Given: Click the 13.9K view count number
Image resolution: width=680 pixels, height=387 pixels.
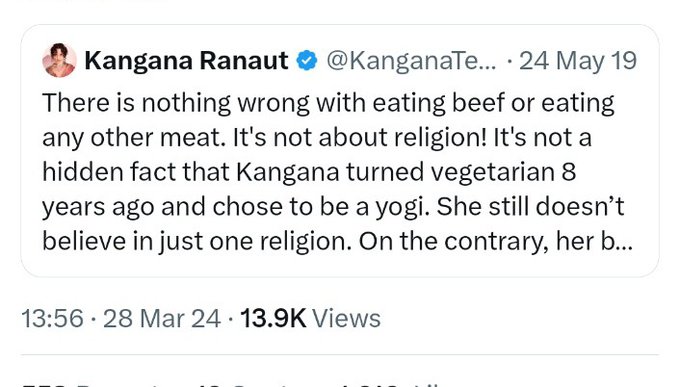Looking at the screenshot, I should (x=273, y=318).
